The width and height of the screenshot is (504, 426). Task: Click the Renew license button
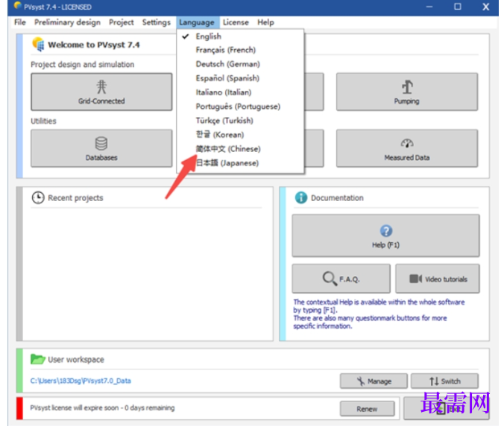point(367,409)
